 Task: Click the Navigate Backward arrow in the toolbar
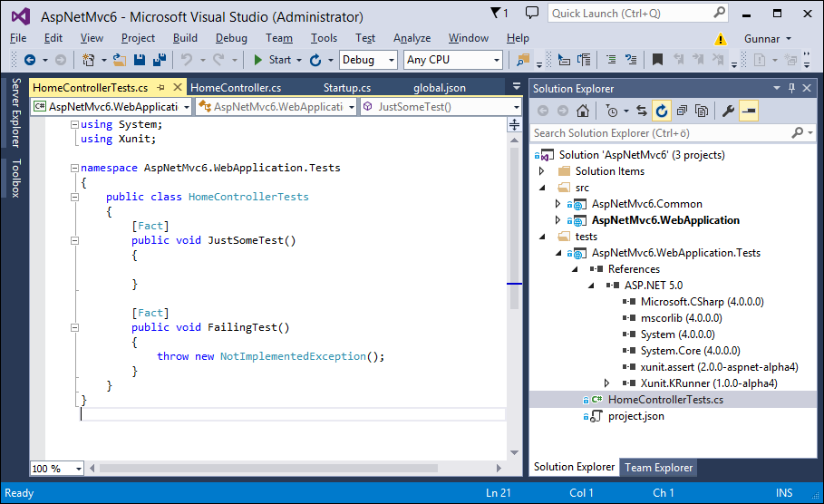coord(30,60)
